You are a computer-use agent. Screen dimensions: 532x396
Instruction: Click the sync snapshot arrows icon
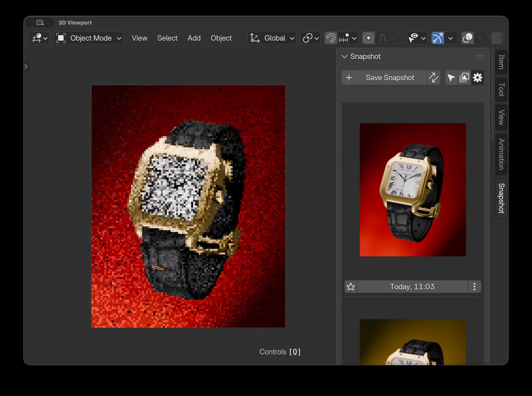(434, 78)
